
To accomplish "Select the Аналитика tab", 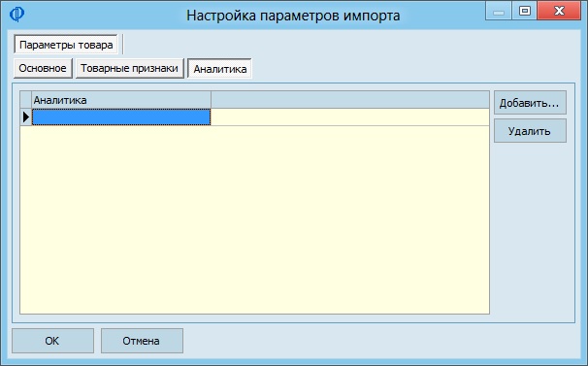I will pyautogui.click(x=219, y=69).
